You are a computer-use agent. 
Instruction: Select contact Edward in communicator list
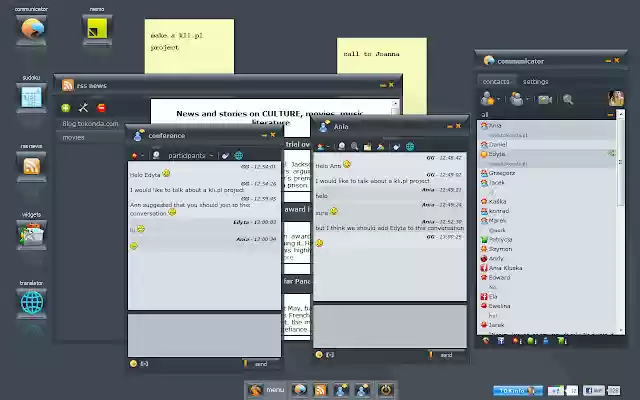(x=547, y=277)
